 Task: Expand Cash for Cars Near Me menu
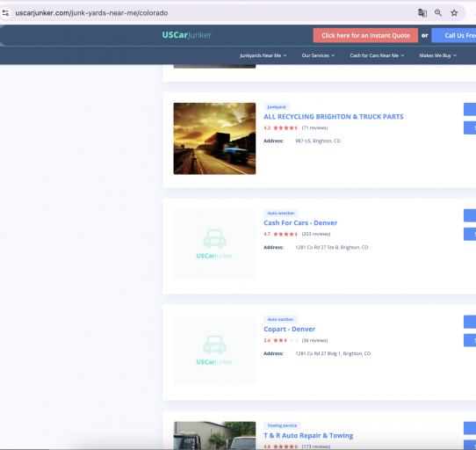point(377,55)
